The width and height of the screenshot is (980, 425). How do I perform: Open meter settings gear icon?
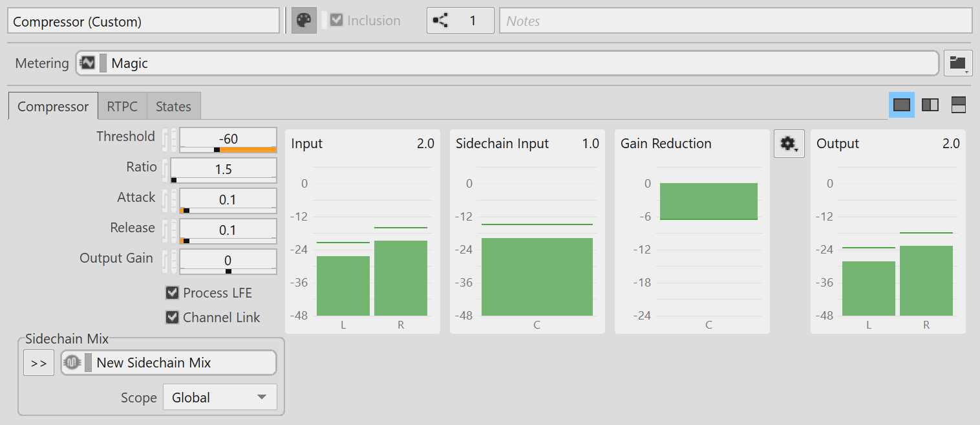point(789,144)
